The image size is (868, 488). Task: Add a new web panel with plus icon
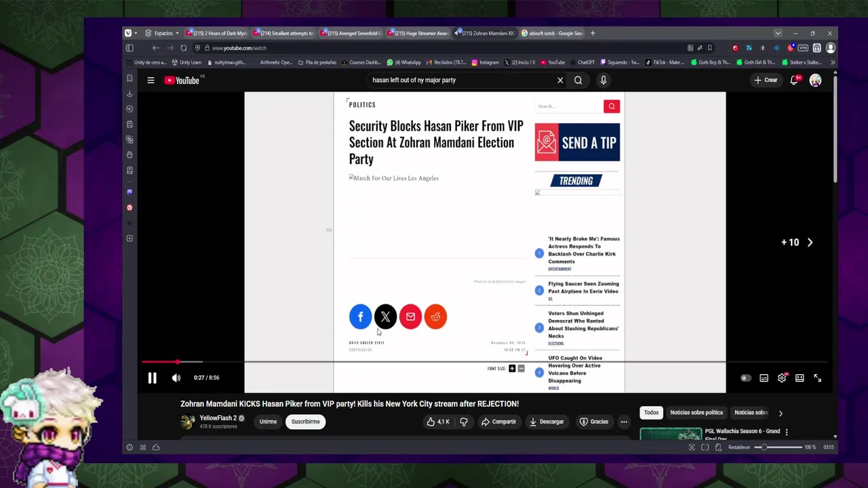tap(130, 239)
